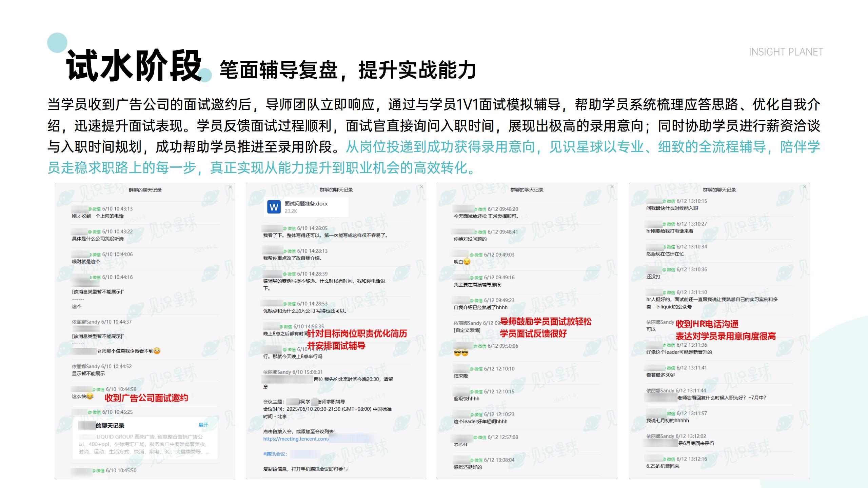This screenshot has width=868, height=488.
Task: Close chat panel containing the docx file
Action: click(421, 187)
